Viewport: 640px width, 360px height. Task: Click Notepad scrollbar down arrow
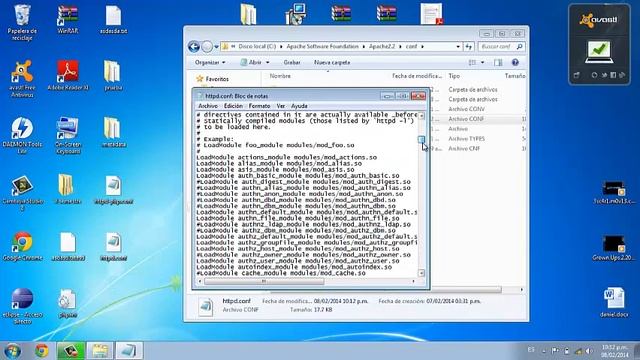[x=421, y=273]
